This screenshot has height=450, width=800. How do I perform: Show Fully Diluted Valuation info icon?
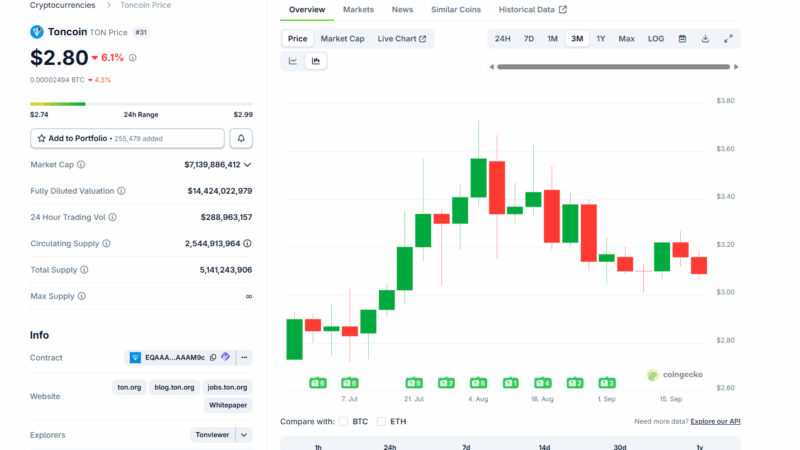tap(121, 191)
